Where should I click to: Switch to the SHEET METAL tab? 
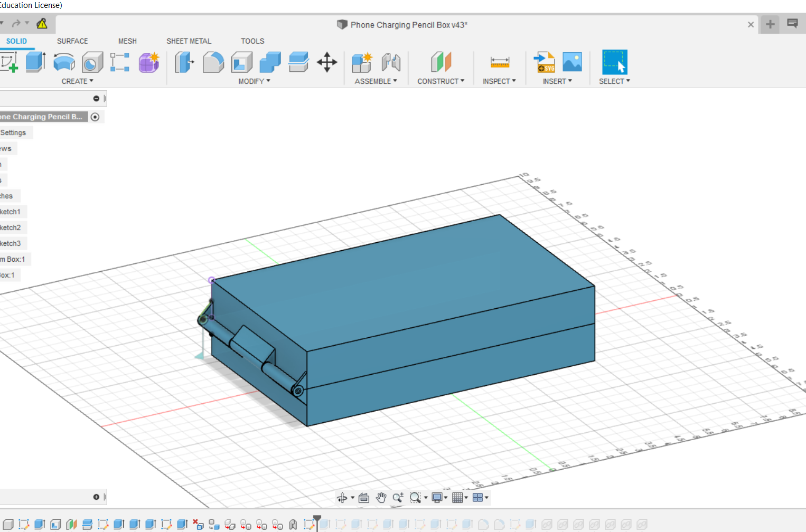[x=189, y=41]
